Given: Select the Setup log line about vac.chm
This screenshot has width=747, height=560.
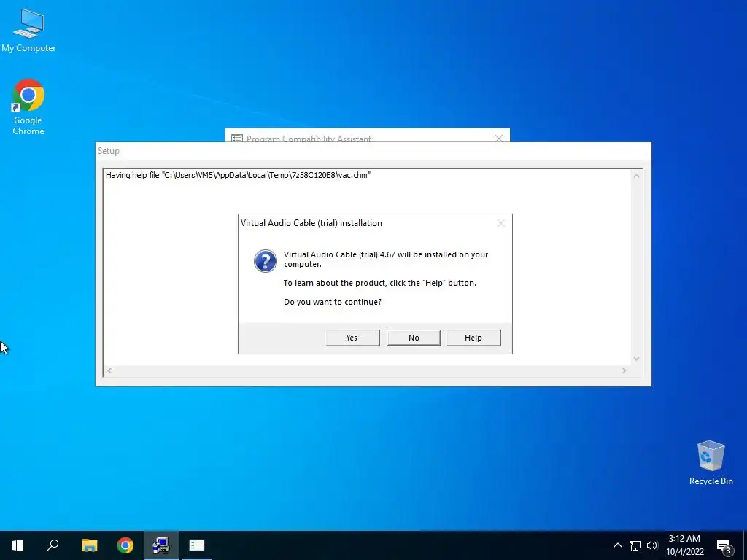Looking at the screenshot, I should tap(238, 175).
